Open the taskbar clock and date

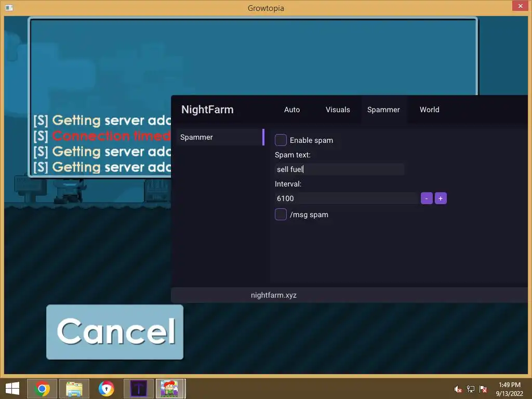tap(509, 389)
